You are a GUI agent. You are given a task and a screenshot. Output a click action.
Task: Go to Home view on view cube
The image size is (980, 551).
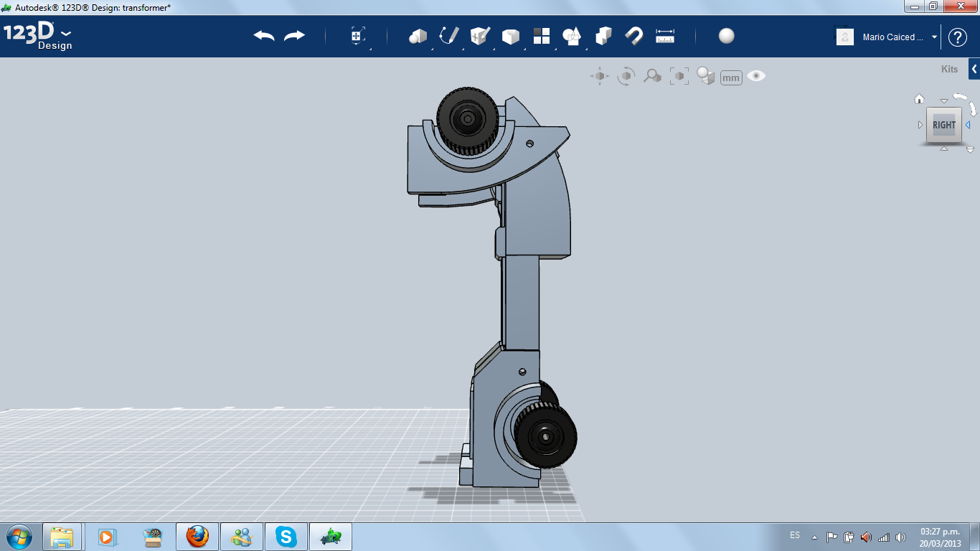coord(919,99)
